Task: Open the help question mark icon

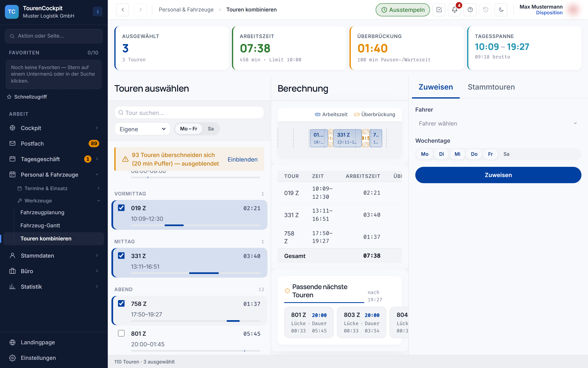Action: coord(470,10)
